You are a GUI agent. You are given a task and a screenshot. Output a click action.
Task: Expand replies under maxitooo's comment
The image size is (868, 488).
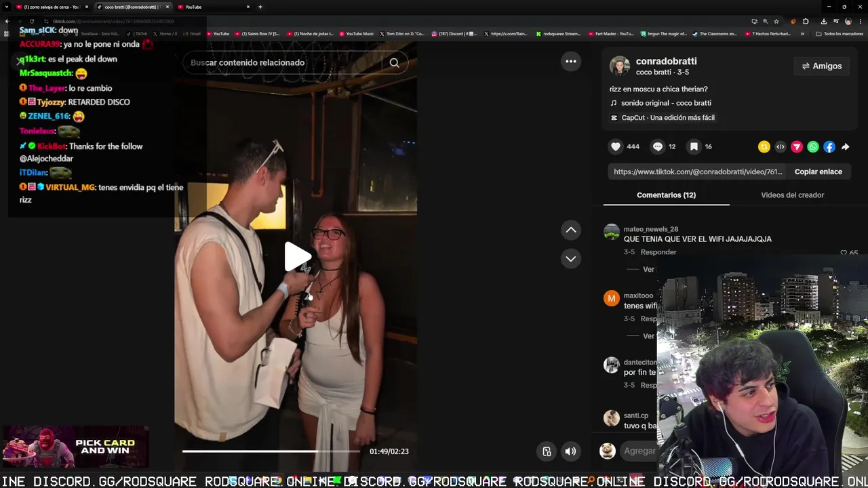click(648, 335)
